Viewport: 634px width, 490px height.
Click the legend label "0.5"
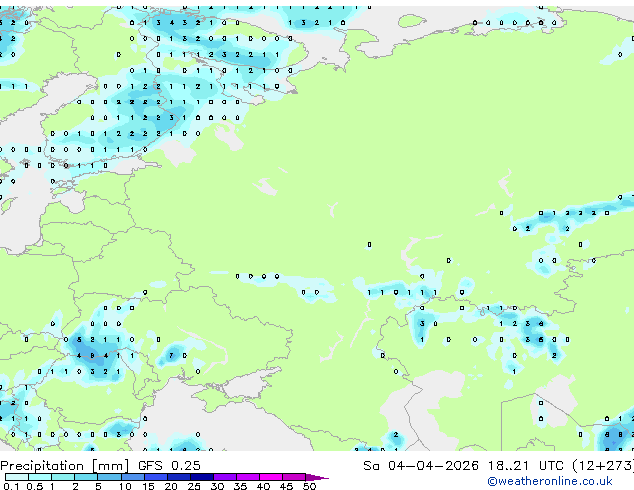click(x=35, y=486)
